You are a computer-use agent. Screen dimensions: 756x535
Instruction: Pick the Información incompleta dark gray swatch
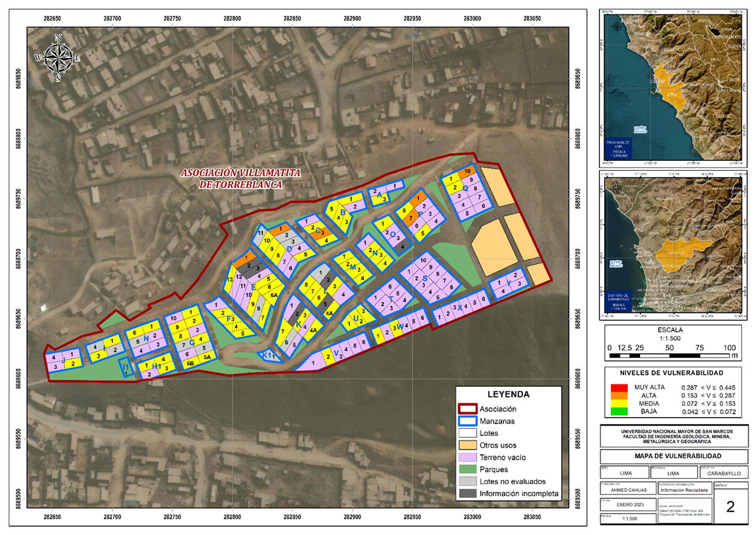click(x=467, y=493)
